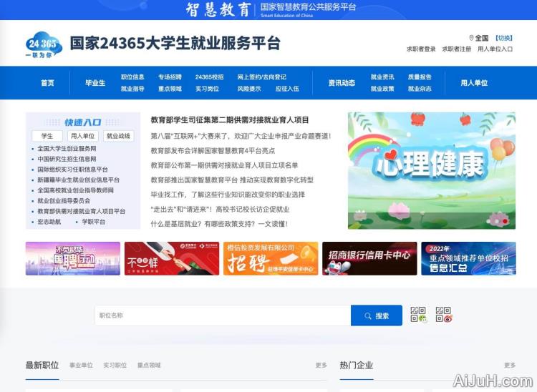Screen dimensions: 537x392
Task: Open 全国大学生创业服务网 link
Action: point(67,149)
